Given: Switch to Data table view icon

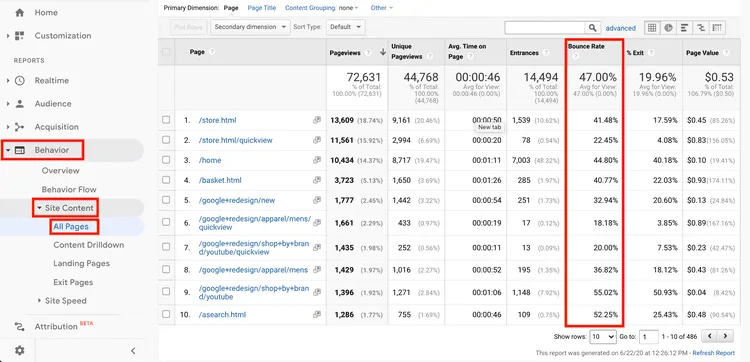Looking at the screenshot, I should [651, 28].
